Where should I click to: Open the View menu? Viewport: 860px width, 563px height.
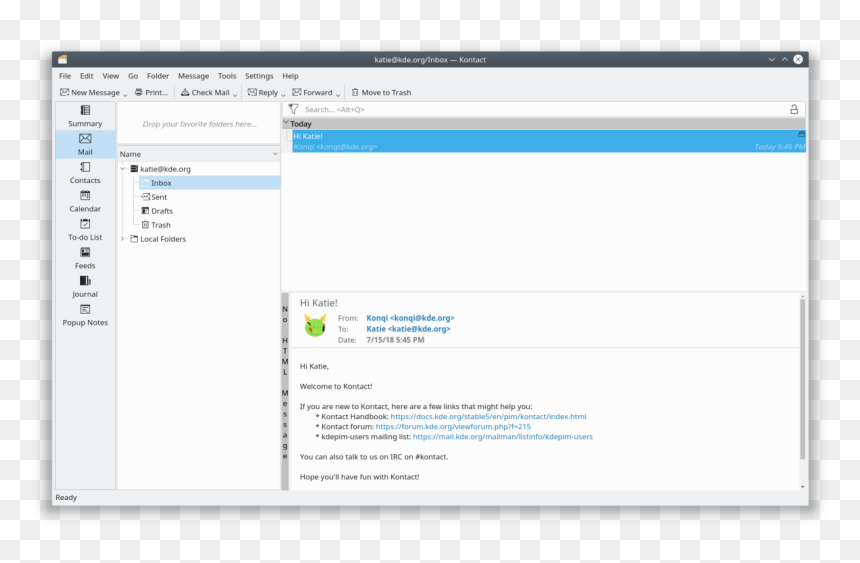110,76
